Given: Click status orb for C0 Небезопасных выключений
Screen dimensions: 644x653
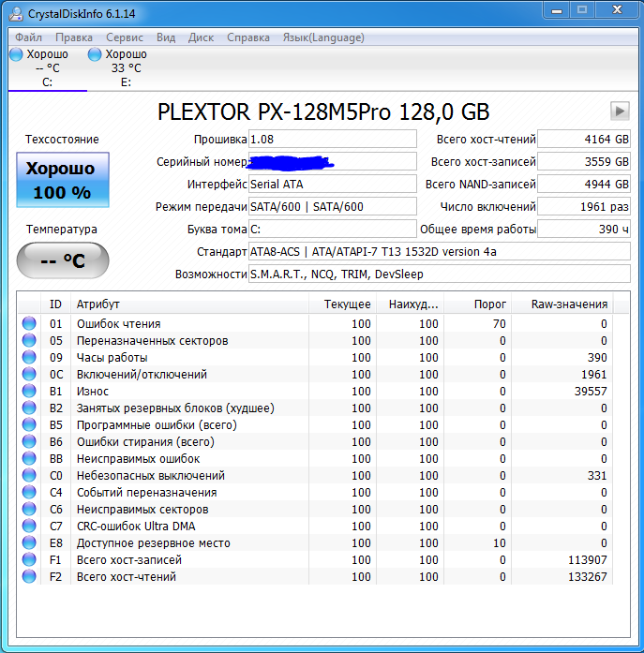Looking at the screenshot, I should click(29, 475).
